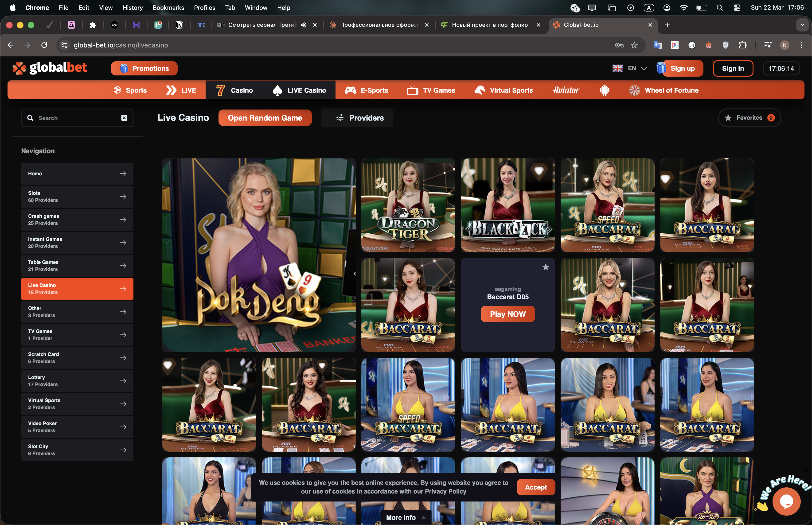Image resolution: width=812 pixels, height=525 pixels.
Task: Open Crash games 25 Providers
Action: (x=77, y=219)
